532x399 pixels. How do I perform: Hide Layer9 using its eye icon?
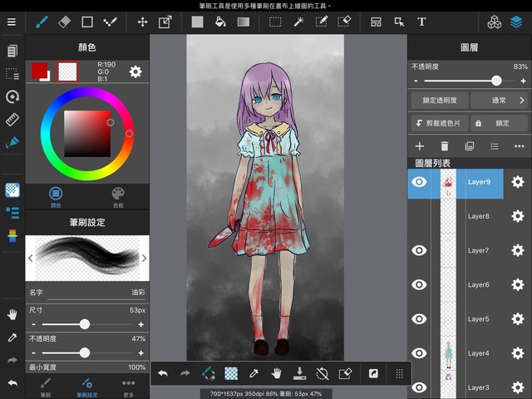click(x=420, y=182)
